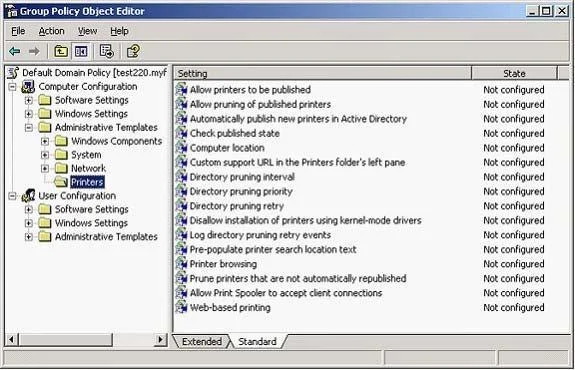Expand the System node
Screen dimensions: 575x370
pyautogui.click(x=45, y=155)
